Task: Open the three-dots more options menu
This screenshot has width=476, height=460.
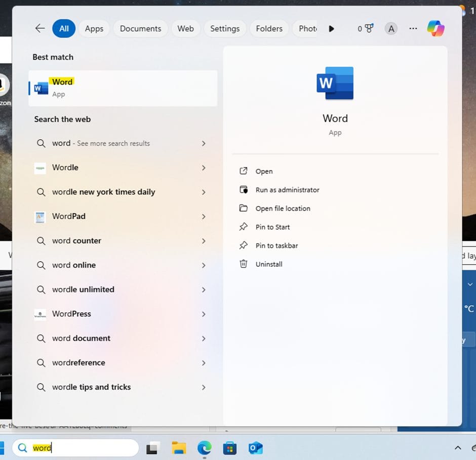Action: [x=413, y=29]
